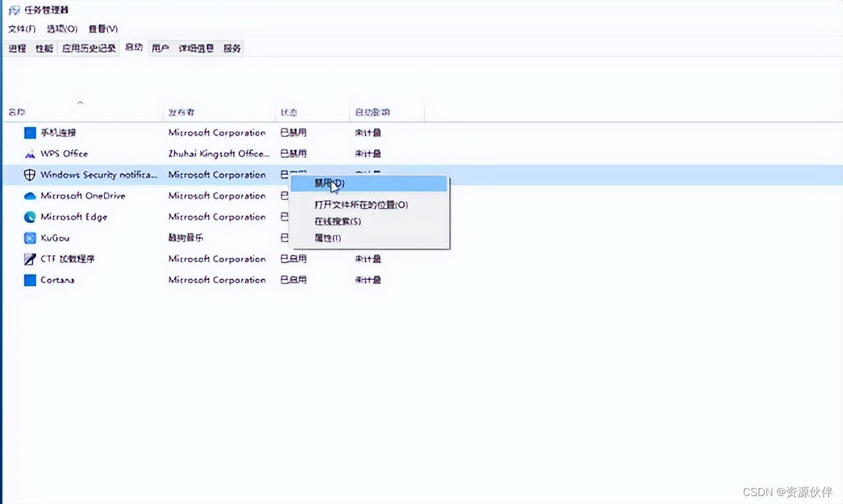
Task: Open the 查看(V) menu
Action: click(x=103, y=29)
